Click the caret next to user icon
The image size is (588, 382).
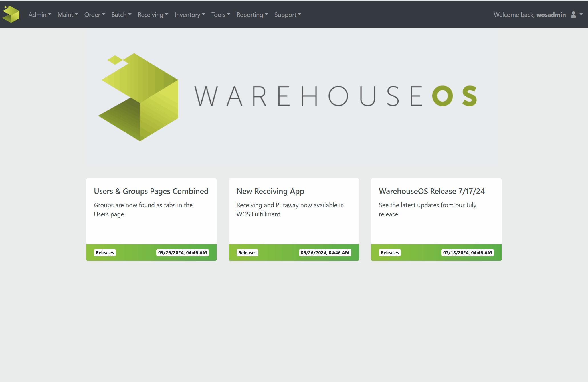click(x=581, y=14)
